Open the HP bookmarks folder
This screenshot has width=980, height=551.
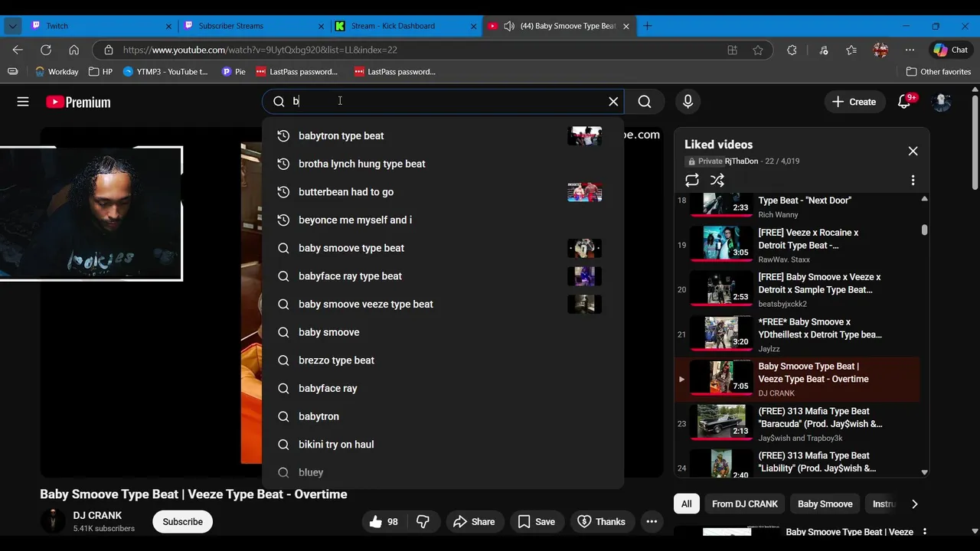pos(100,72)
